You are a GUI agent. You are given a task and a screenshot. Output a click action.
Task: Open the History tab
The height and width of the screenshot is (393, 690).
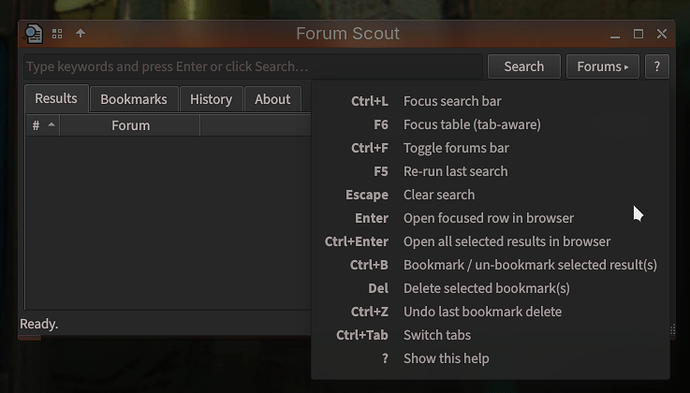(211, 99)
